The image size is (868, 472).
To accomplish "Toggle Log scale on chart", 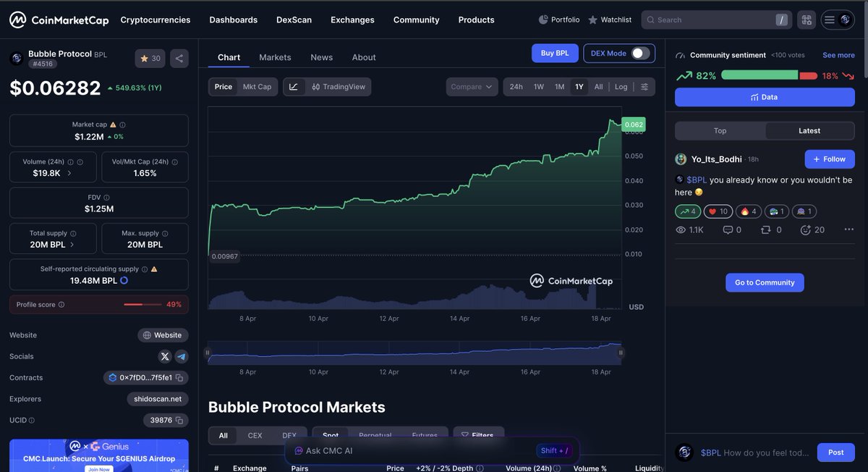I will pyautogui.click(x=621, y=87).
